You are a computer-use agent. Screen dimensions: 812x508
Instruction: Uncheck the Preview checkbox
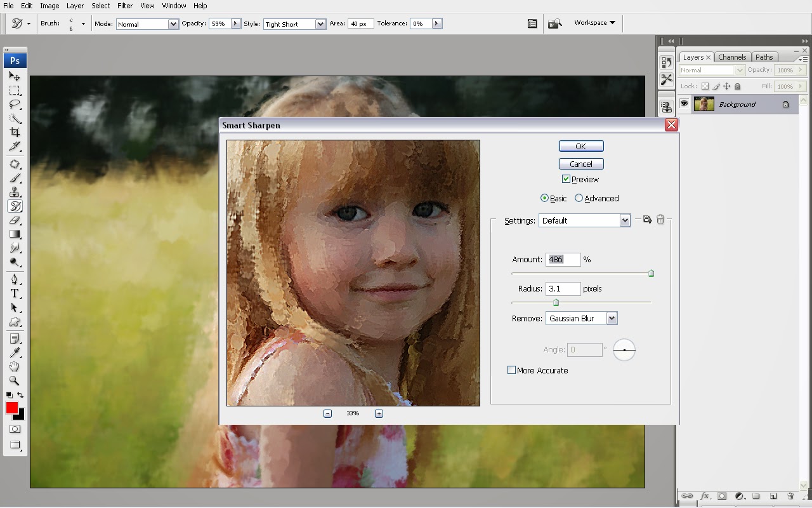566,179
